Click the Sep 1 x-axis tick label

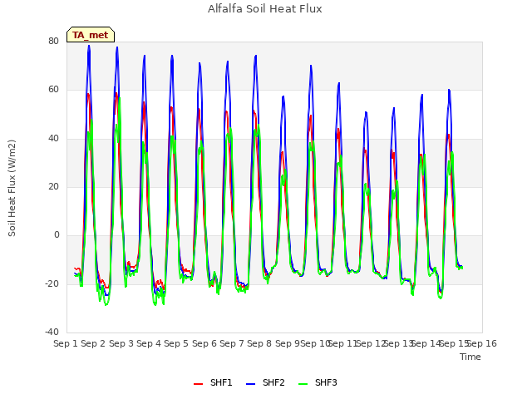(x=66, y=343)
